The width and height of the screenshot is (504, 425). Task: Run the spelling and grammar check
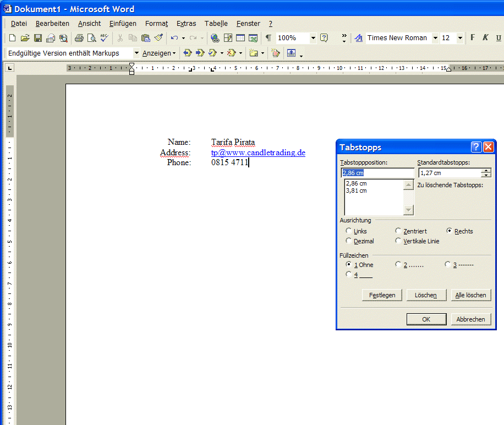click(x=104, y=38)
